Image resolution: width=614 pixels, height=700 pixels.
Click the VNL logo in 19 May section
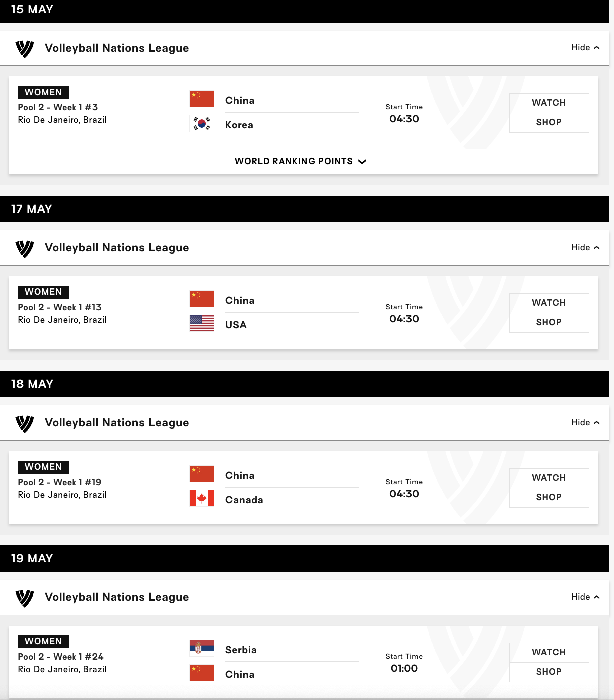(x=25, y=598)
